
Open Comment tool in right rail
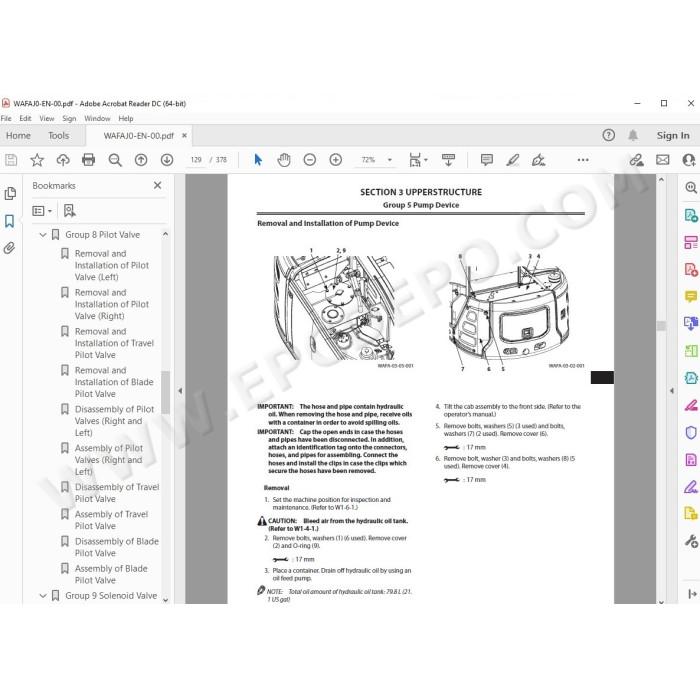[x=691, y=296]
